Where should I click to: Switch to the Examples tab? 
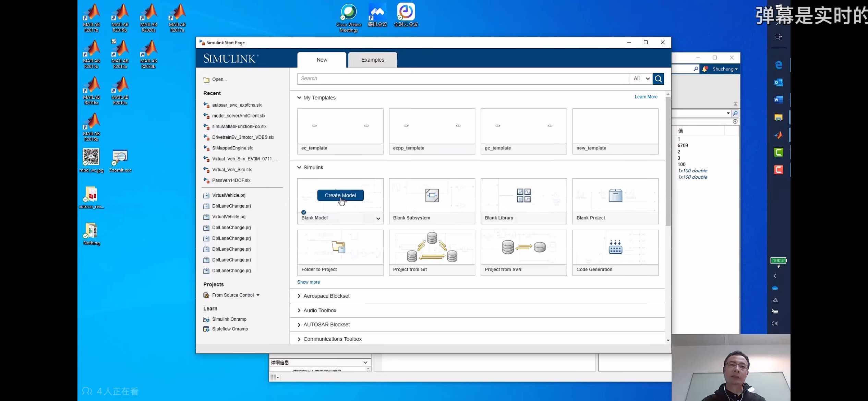pyautogui.click(x=372, y=60)
